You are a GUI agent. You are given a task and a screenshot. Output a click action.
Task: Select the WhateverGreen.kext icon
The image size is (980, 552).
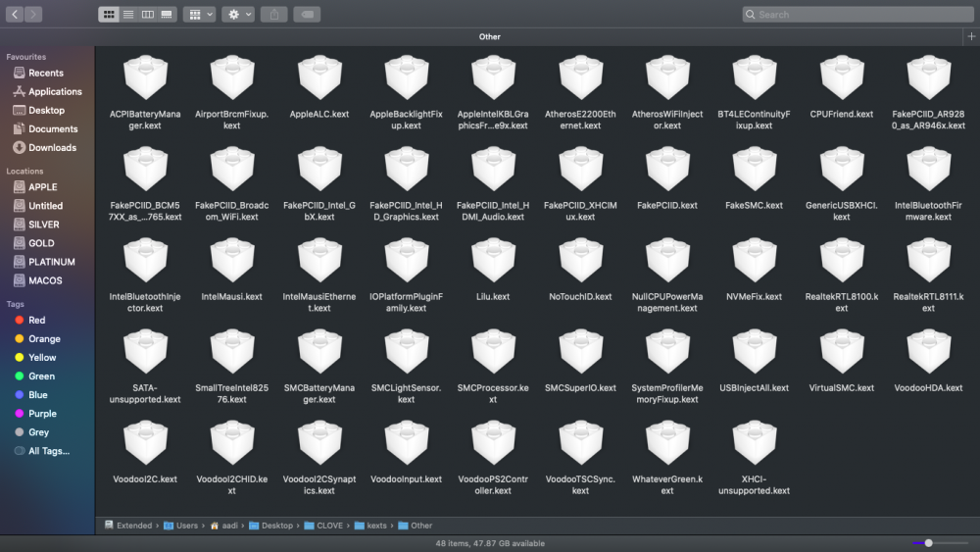(667, 442)
